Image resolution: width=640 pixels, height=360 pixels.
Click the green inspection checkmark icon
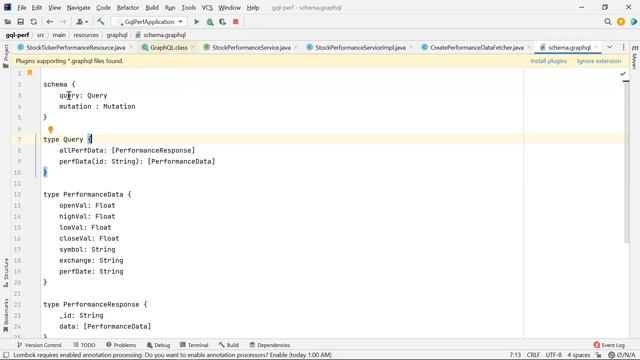(x=623, y=74)
